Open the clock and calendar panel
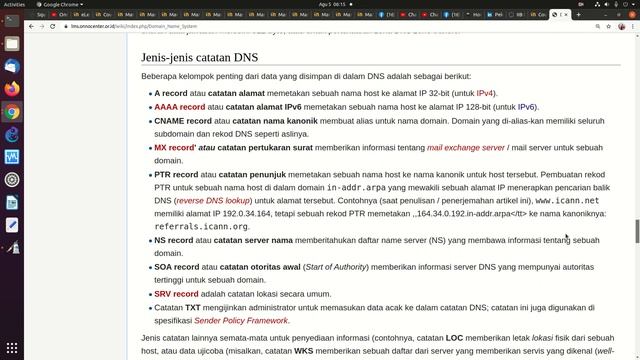This screenshot has height=360, width=640. 332,4
